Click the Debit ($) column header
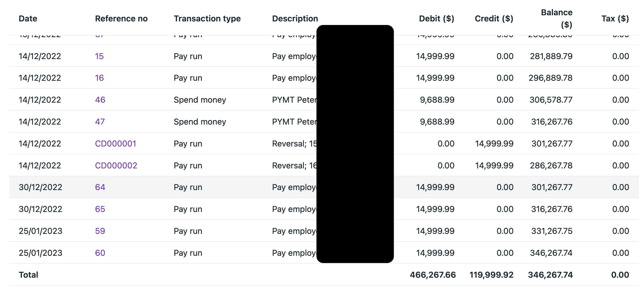Screen dimensions: 644x290 tap(436, 18)
